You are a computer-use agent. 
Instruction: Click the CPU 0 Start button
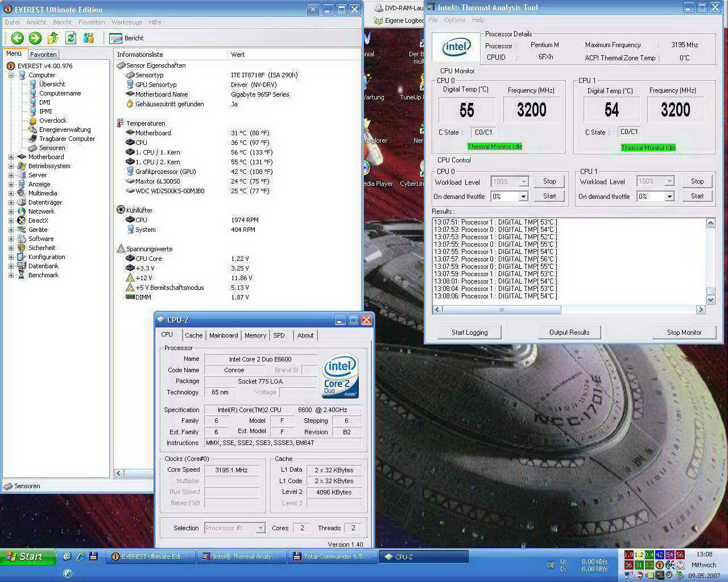[549, 196]
